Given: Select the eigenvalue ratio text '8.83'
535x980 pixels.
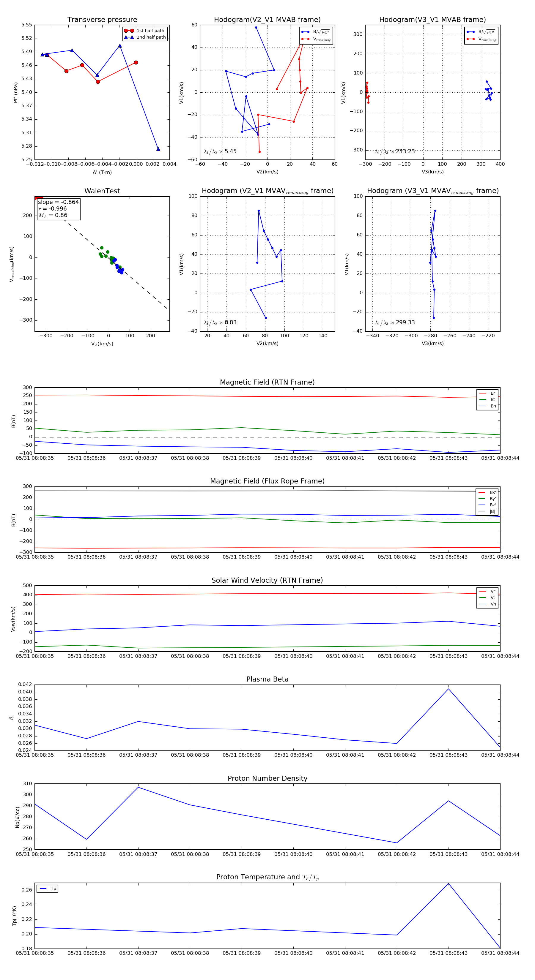Looking at the screenshot, I should pos(230,323).
